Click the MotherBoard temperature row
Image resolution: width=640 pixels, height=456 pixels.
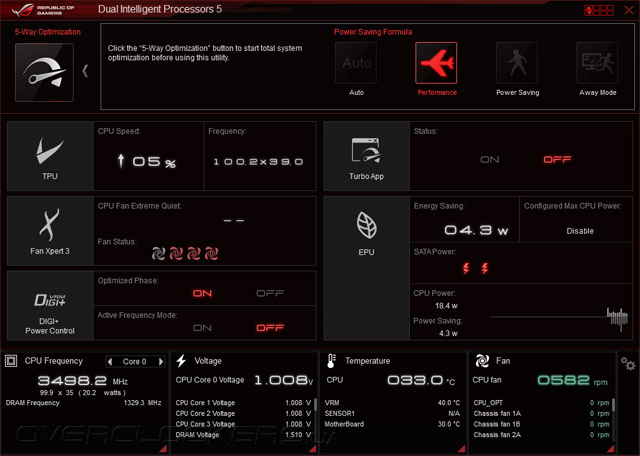pos(392,425)
